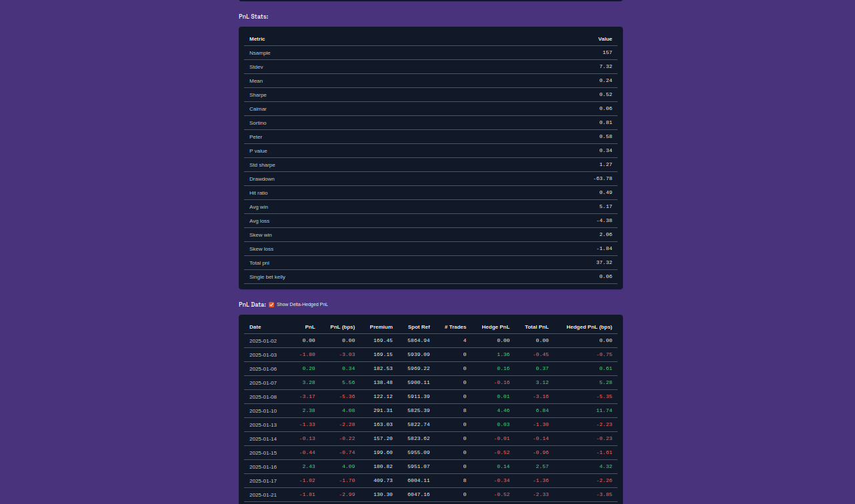Screen dimensions: 855x504
Task: Click the P value metric label
Action: coord(258,151)
